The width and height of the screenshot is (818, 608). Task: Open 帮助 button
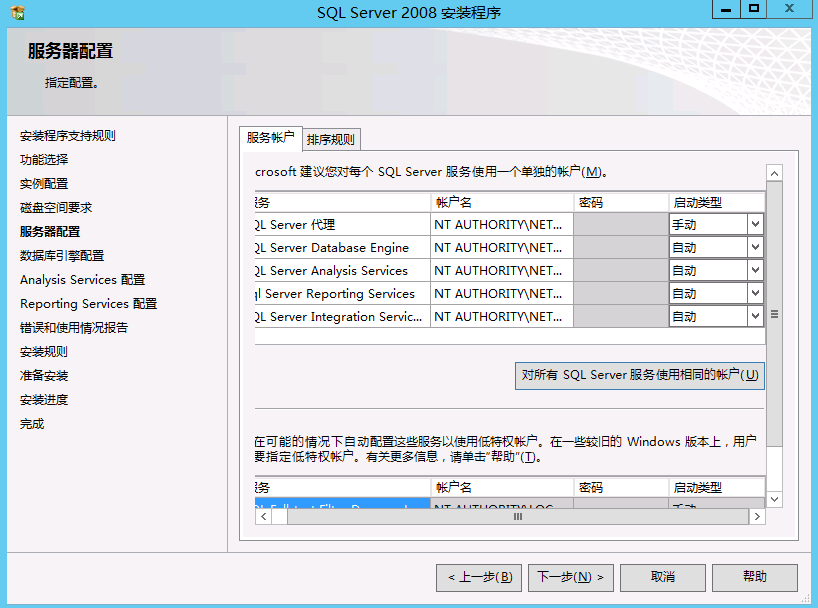point(754,577)
